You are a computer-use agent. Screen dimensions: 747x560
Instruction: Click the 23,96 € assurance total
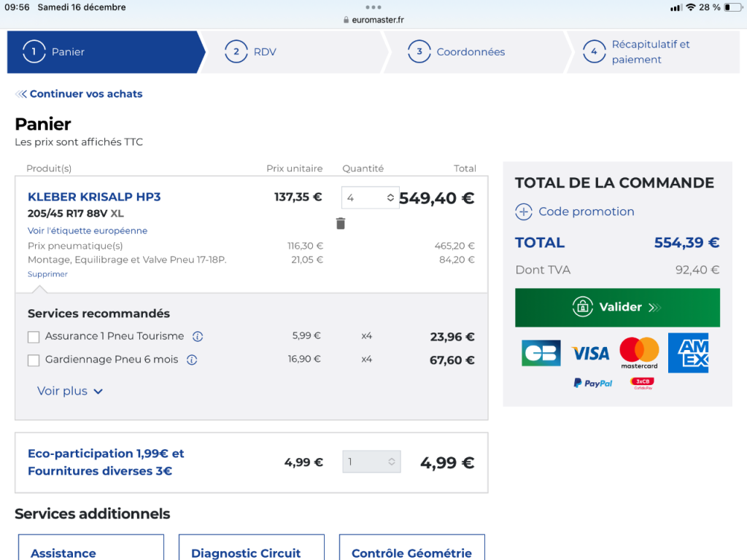coord(452,337)
